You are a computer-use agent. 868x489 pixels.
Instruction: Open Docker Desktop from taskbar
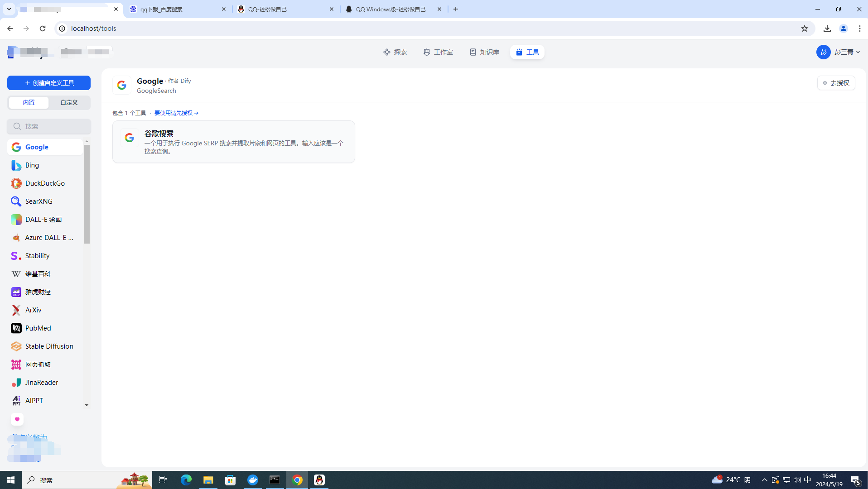click(253, 480)
